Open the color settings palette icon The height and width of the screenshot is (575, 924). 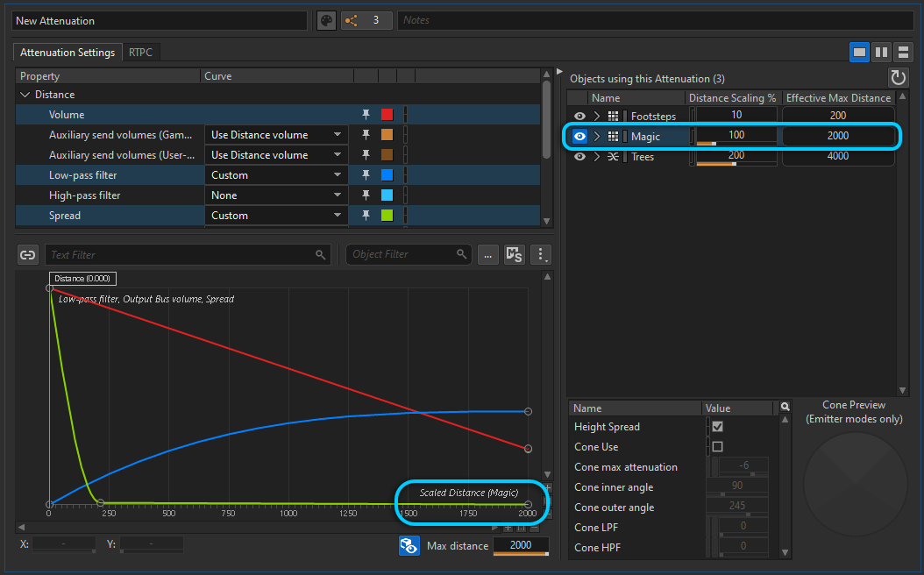325,20
